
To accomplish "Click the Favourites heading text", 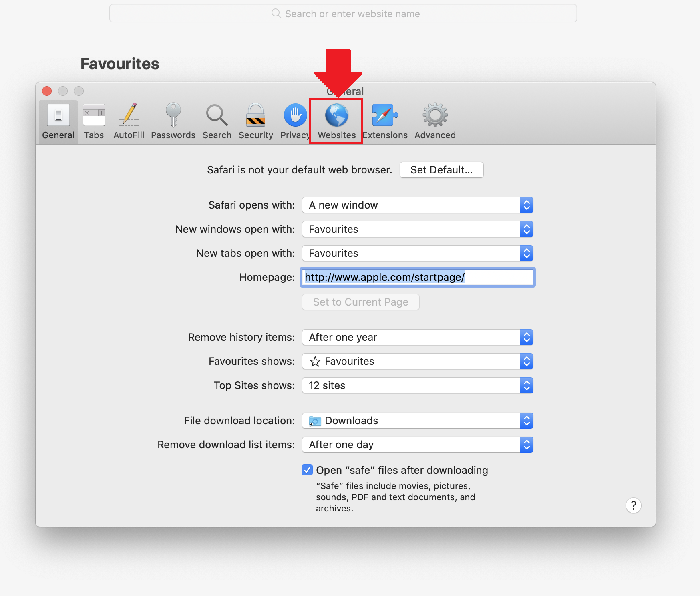I will point(120,64).
